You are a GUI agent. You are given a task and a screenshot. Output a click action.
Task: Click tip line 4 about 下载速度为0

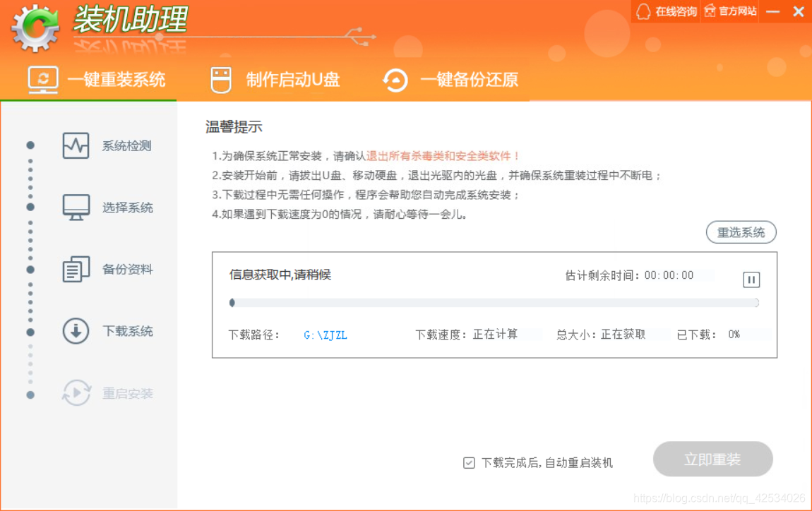click(x=340, y=215)
